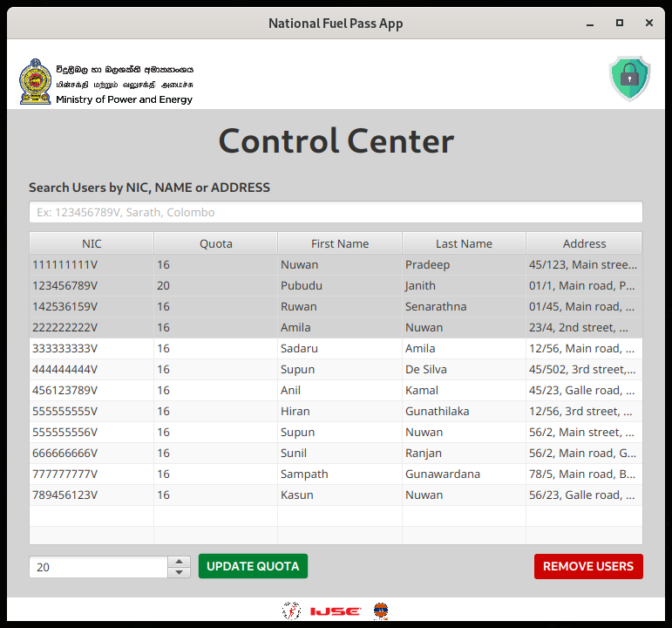Screen dimensions: 672x628
Task: Click first name cell Nuwan
Action: point(340,264)
